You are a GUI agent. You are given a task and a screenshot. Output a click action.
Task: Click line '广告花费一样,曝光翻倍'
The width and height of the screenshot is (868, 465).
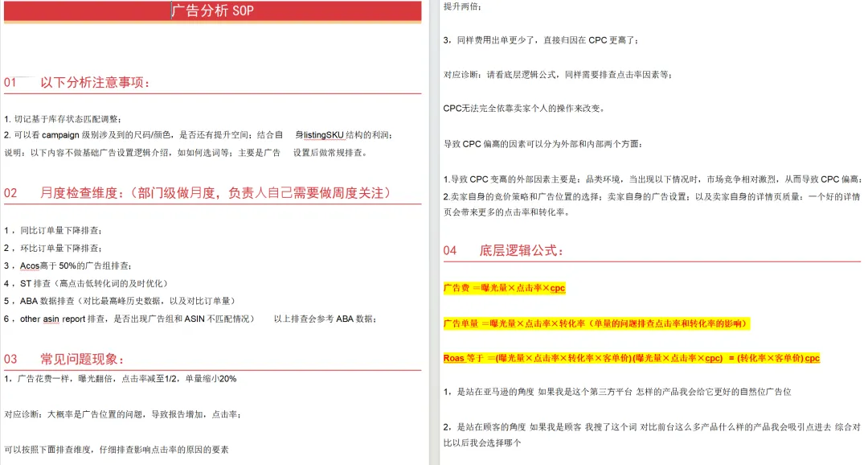(x=120, y=379)
